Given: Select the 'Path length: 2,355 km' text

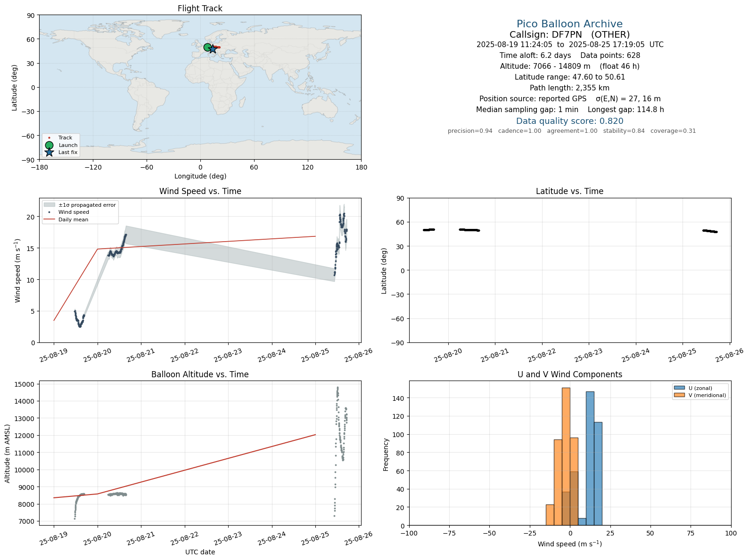Looking at the screenshot, I should pyautogui.click(x=569, y=88).
